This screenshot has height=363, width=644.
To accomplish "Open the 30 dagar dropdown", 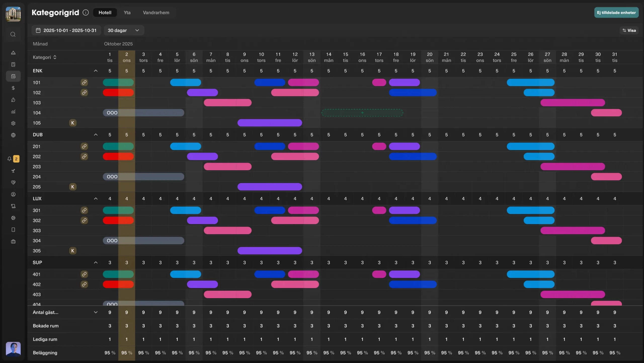I will [124, 30].
